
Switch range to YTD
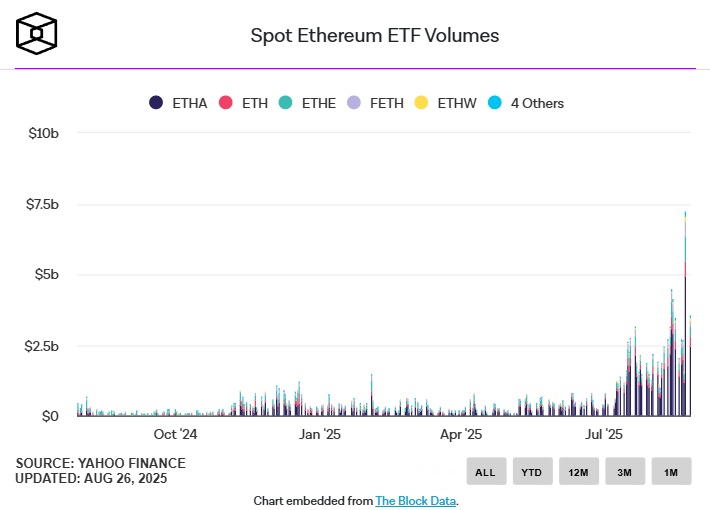coord(532,471)
